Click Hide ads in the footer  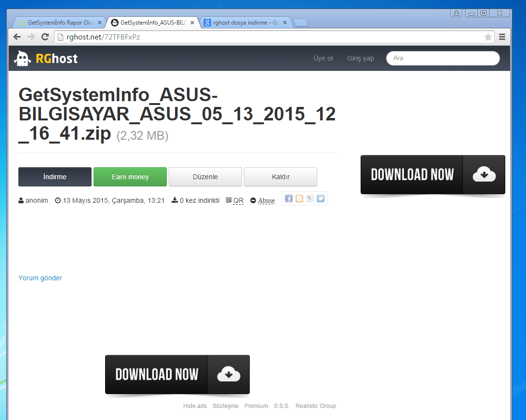[195, 406]
